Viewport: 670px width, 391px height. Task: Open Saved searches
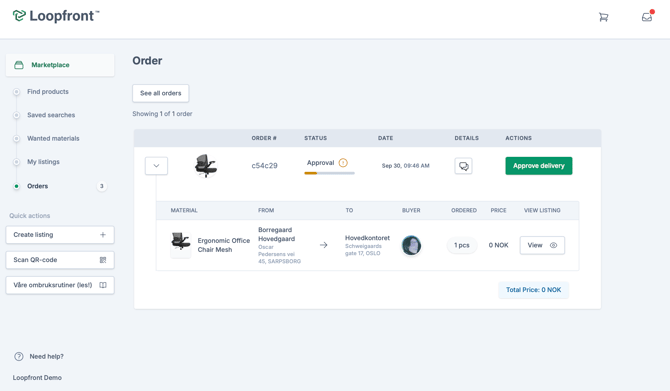[x=51, y=115]
